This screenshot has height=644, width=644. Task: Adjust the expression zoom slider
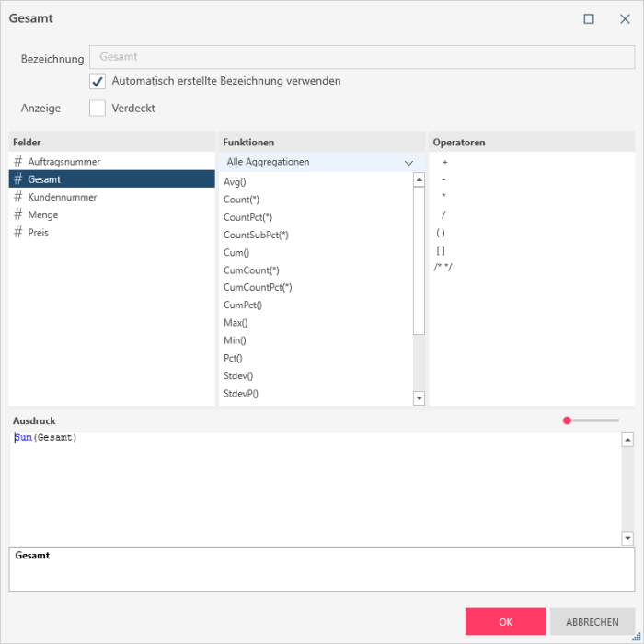[x=568, y=420]
